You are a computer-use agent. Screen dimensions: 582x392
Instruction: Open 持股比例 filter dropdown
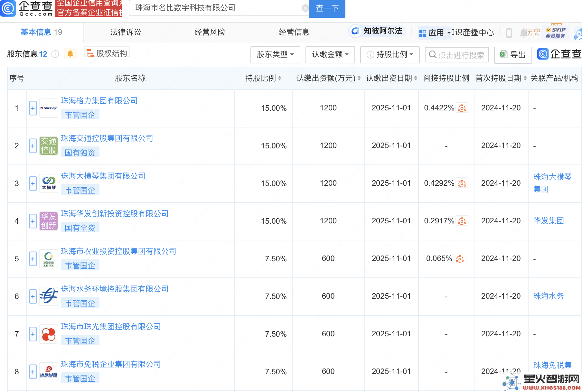(390, 55)
